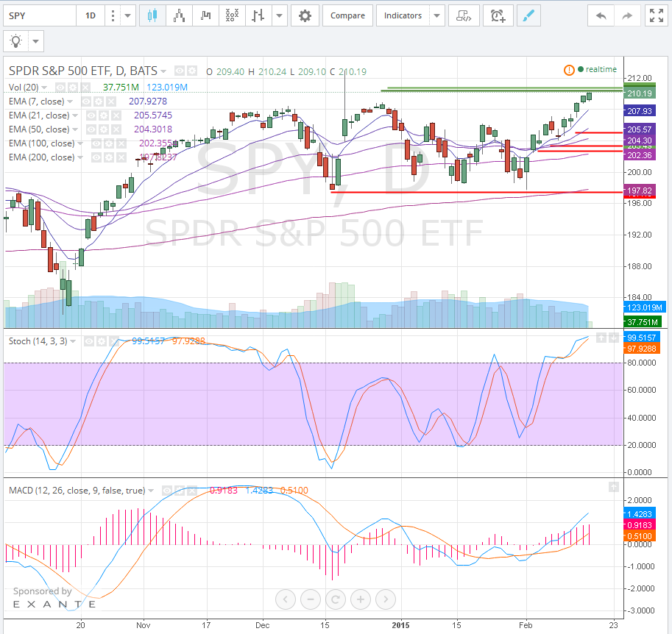672x634 pixels.
Task: Hide the EMA (200, close) line
Action: pyautogui.click(x=96, y=157)
